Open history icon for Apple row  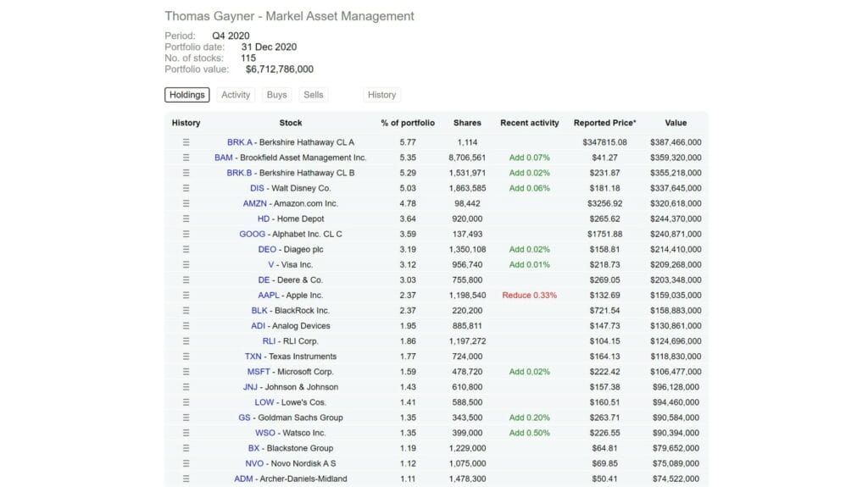pyautogui.click(x=186, y=296)
